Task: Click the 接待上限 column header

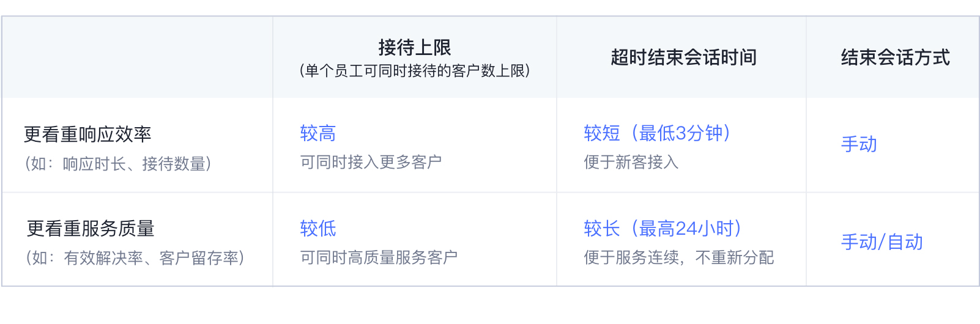Action: (x=415, y=47)
